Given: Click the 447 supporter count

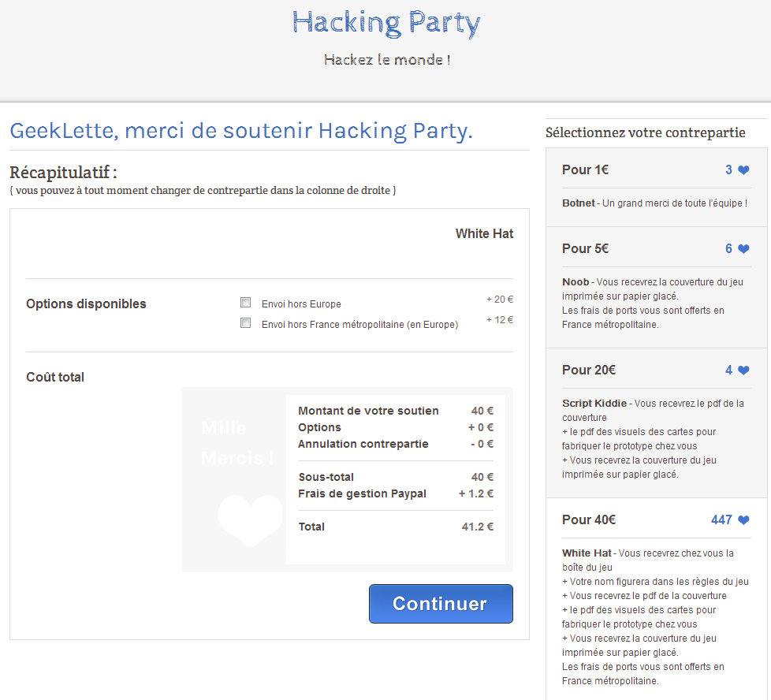Looking at the screenshot, I should click(x=721, y=520).
